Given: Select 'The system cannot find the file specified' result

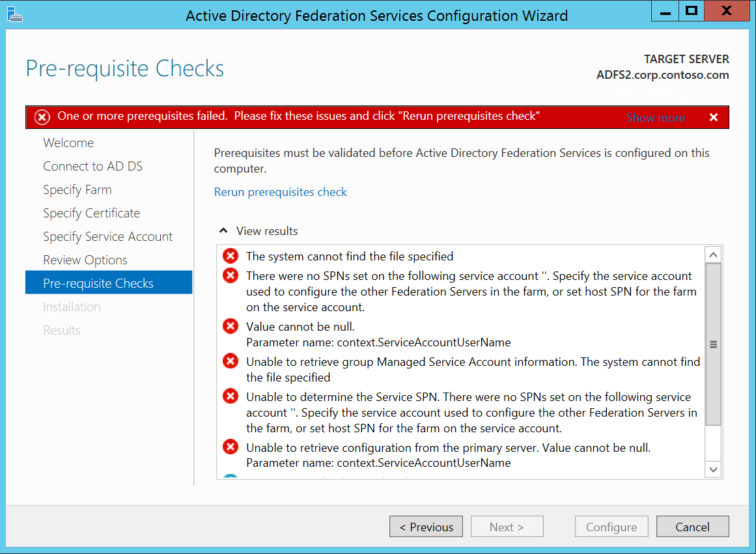Looking at the screenshot, I should coord(350,256).
